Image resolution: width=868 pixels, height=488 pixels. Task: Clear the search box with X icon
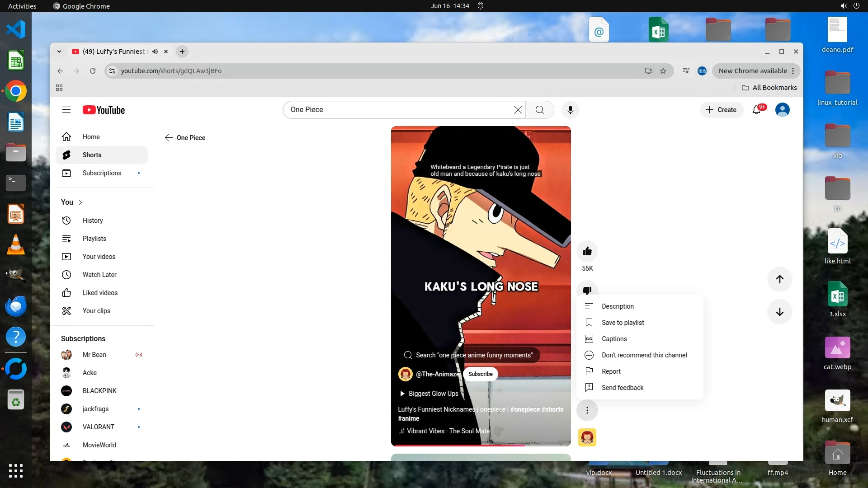click(518, 110)
